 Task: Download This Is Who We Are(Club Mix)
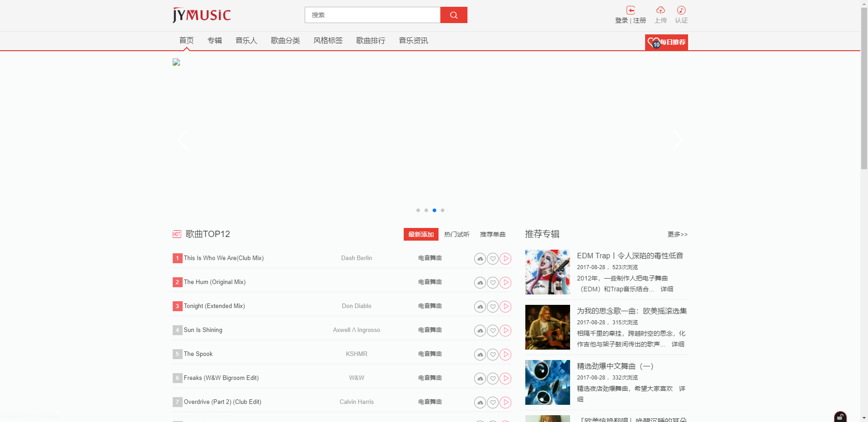(480, 259)
